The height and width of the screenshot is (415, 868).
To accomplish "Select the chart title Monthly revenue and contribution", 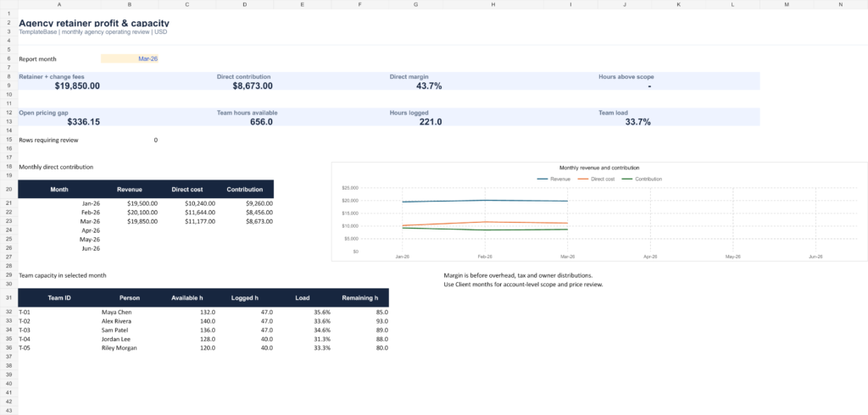I will click(x=599, y=167).
